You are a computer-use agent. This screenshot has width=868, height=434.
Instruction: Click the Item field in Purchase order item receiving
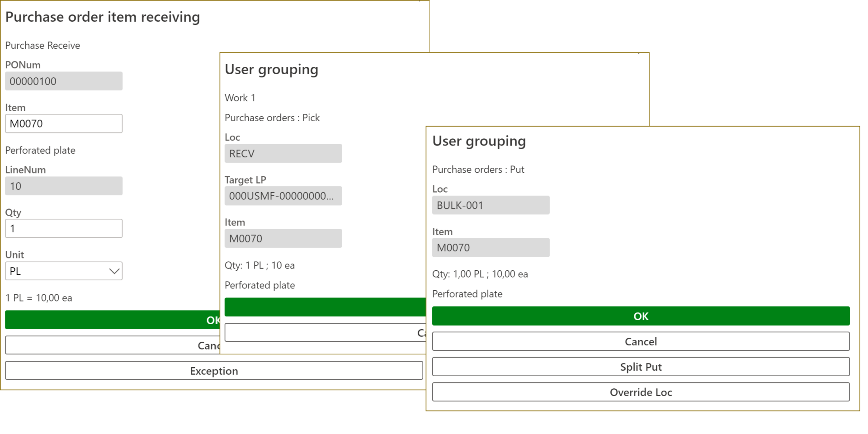(x=64, y=124)
